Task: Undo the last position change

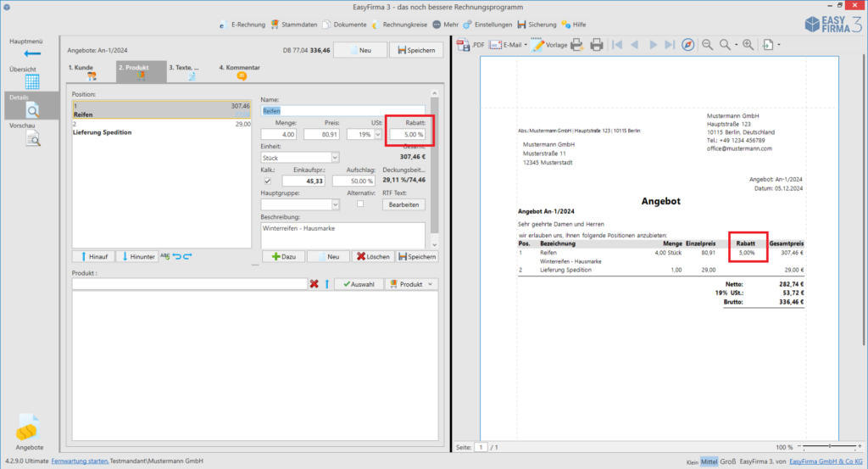Action: 176,256
